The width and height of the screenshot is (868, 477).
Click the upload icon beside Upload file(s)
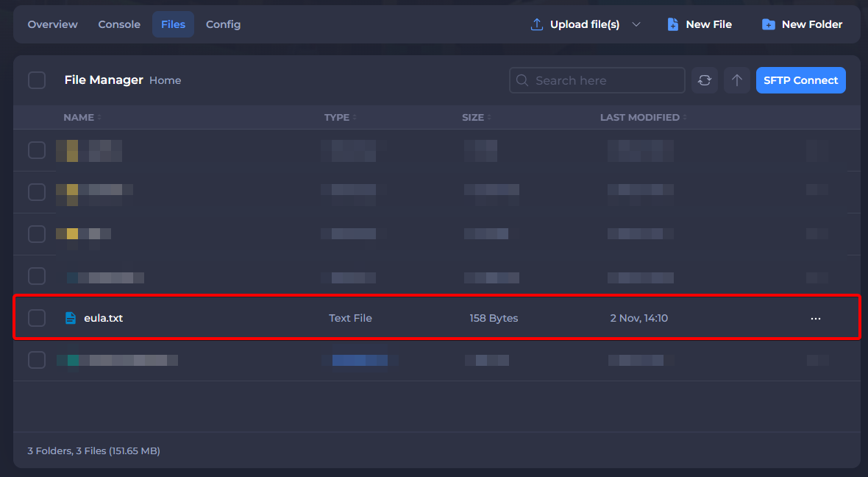coord(536,24)
